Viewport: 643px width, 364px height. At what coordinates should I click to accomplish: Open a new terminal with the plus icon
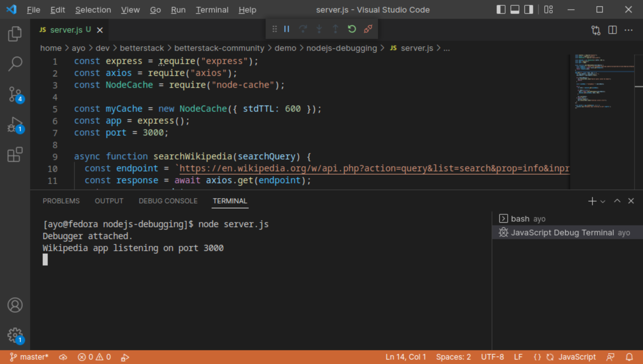(592, 201)
